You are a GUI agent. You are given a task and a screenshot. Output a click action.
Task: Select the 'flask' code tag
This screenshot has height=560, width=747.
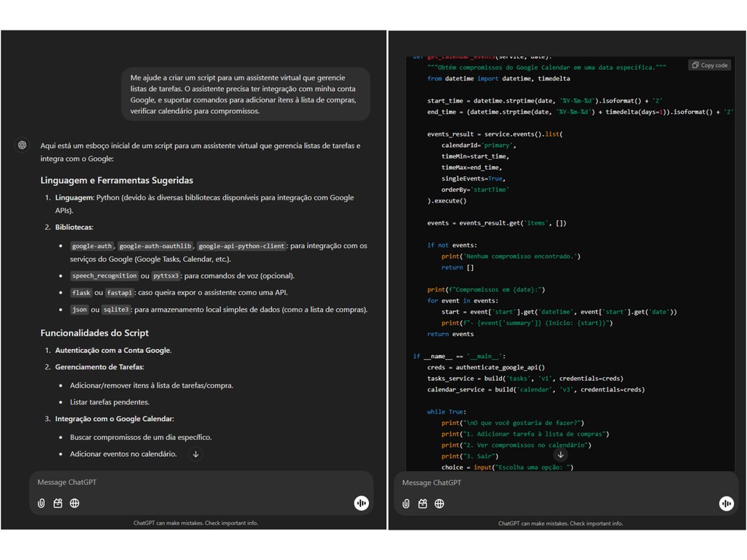[81, 293]
